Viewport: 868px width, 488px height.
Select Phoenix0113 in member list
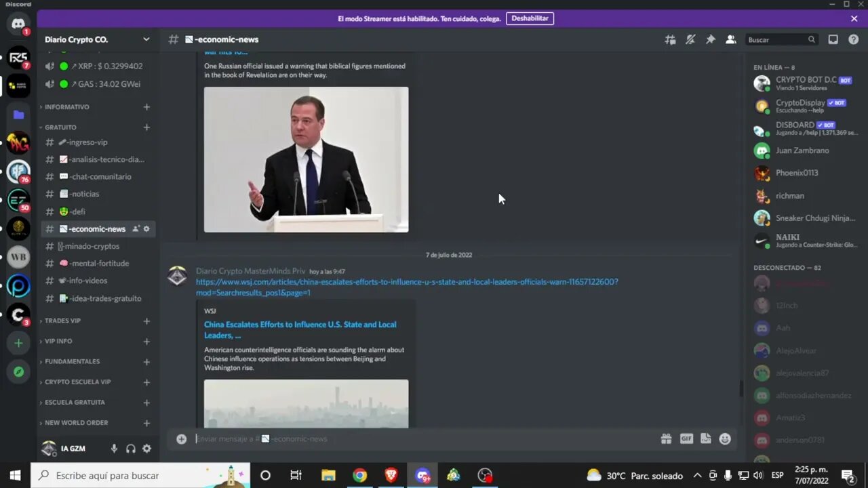(805, 173)
